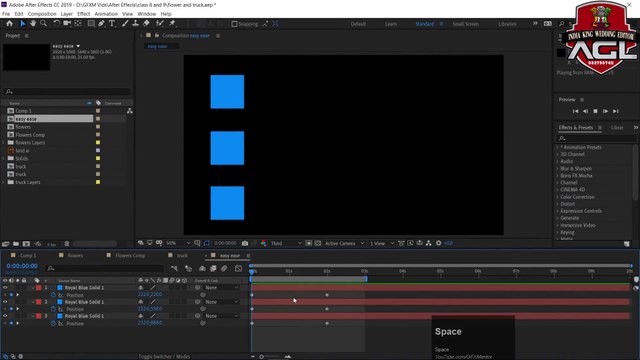Open the 50% magnification dropdown

[x=178, y=243]
